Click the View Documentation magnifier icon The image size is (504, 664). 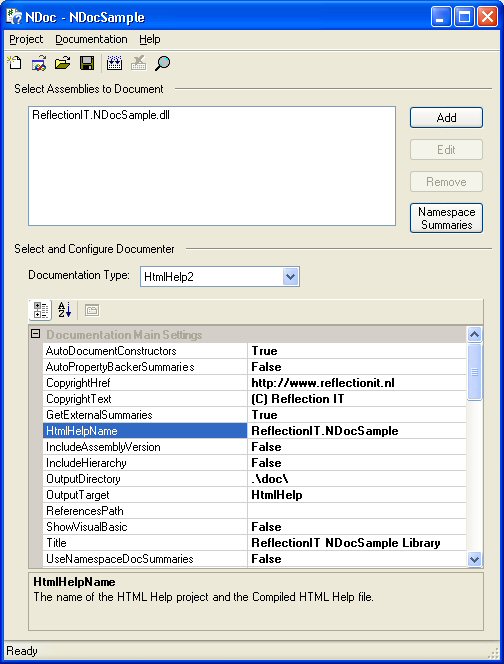click(162, 64)
